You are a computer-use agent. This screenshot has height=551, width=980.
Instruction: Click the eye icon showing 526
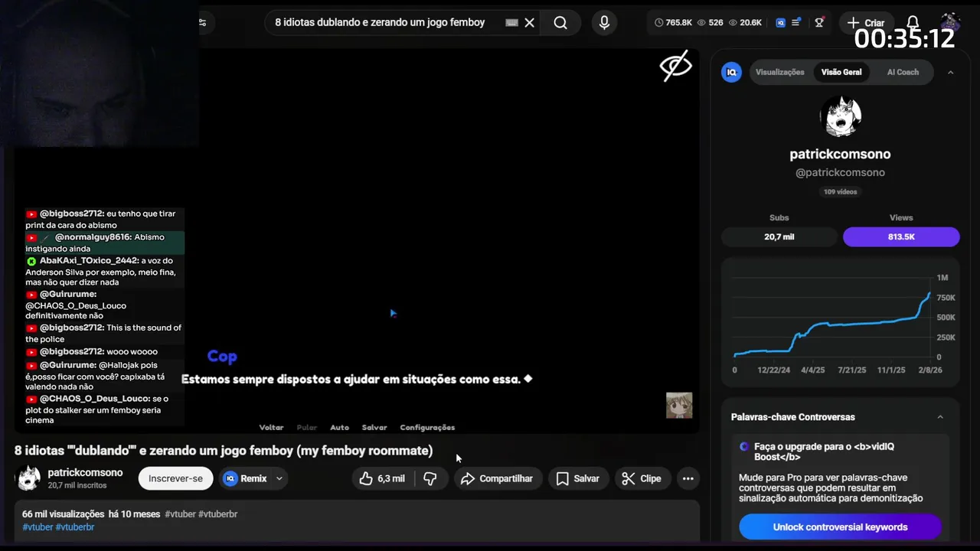coord(710,23)
